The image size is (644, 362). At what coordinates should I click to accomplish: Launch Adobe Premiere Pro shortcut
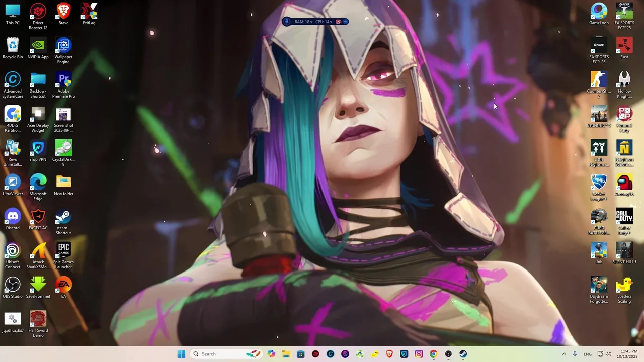click(x=63, y=85)
